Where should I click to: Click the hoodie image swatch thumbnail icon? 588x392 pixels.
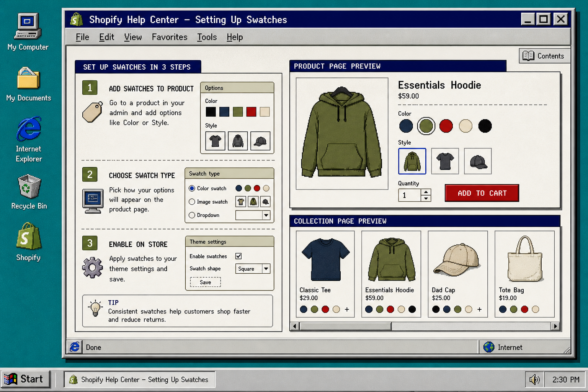(x=253, y=201)
